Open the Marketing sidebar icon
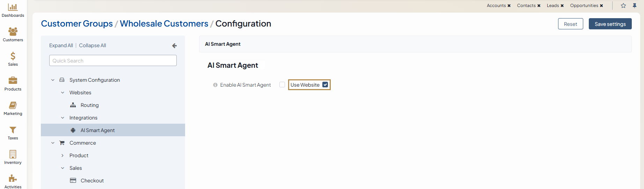Viewport: 644px width, 189px height. [x=13, y=106]
